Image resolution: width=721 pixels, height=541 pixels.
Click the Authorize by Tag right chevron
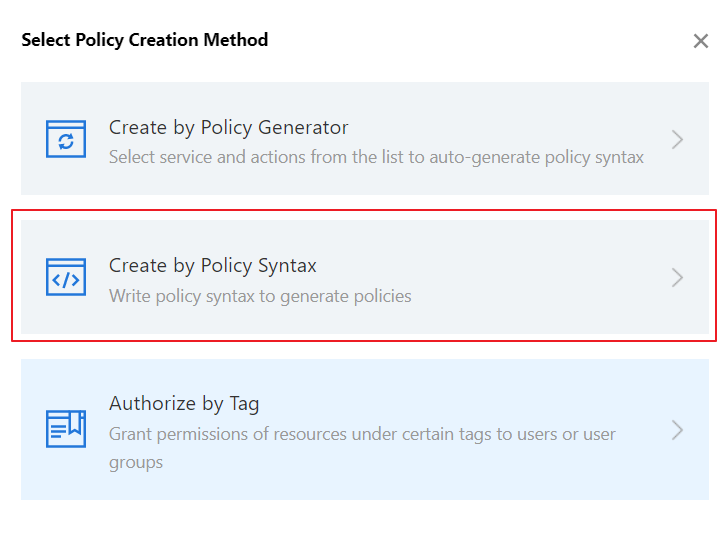point(677,430)
